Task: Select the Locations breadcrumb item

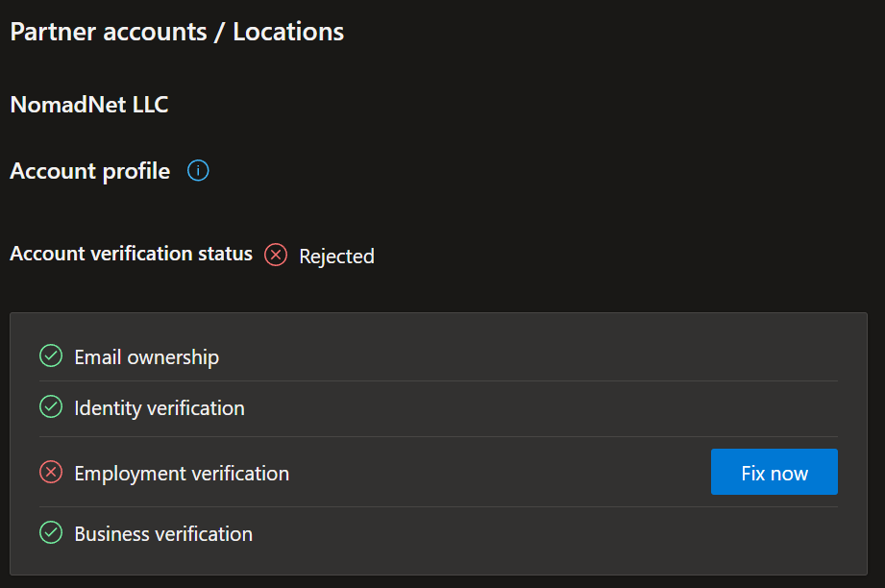Action: pyautogui.click(x=288, y=32)
